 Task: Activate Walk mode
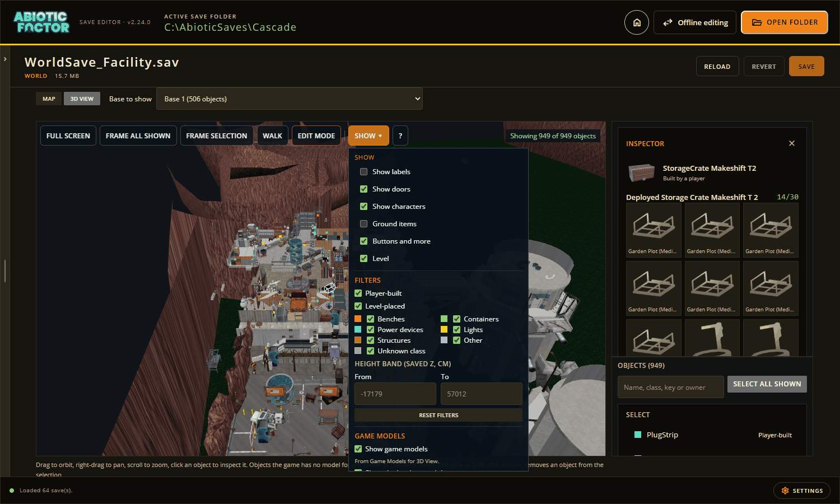point(273,136)
